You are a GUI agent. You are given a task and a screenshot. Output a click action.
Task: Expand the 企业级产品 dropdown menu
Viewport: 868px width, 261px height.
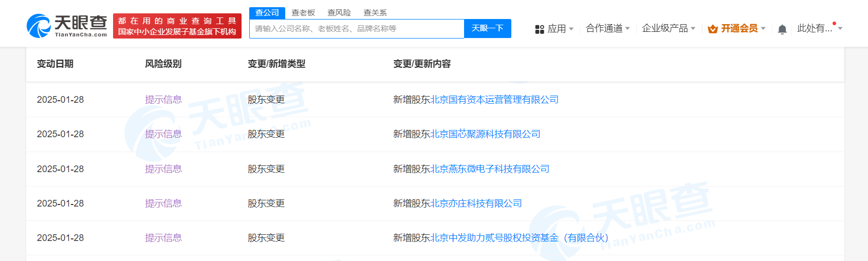click(x=669, y=28)
